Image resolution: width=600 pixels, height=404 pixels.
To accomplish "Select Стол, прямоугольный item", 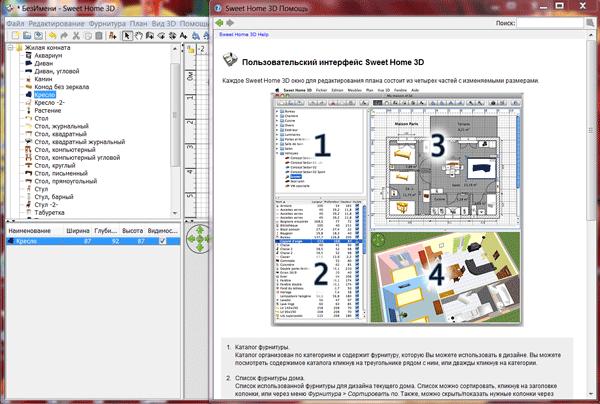I will [x=66, y=181].
